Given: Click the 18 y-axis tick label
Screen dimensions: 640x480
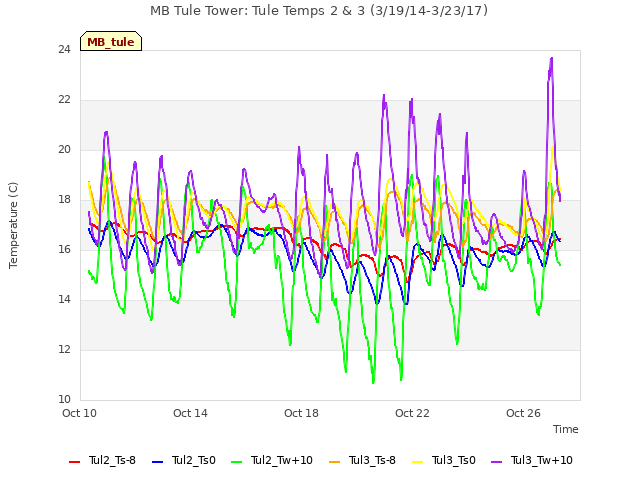Looking at the screenshot, I should click(64, 200).
